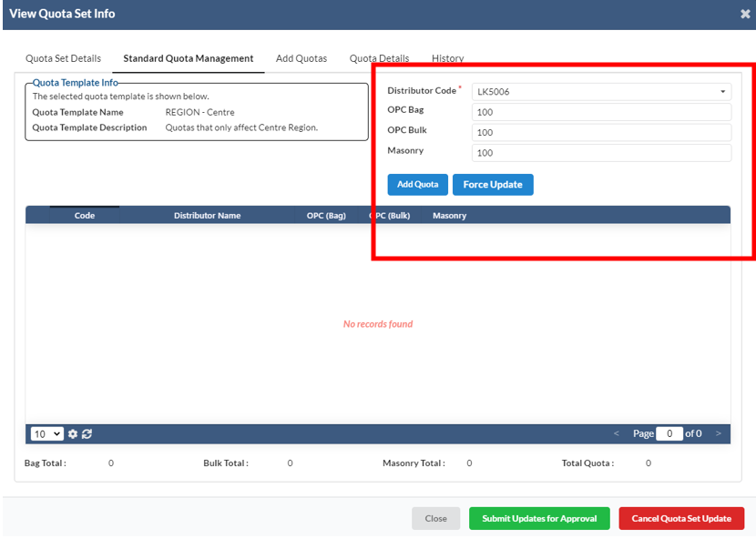Open the Distributor Code dropdown

601,92
